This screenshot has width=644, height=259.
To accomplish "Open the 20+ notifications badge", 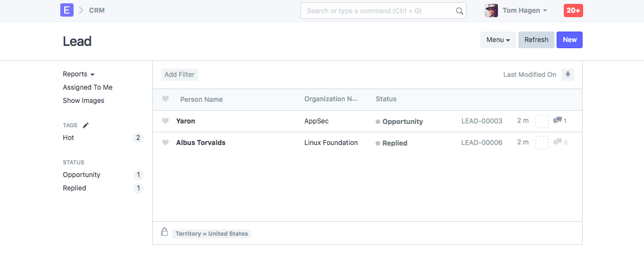I will (573, 11).
